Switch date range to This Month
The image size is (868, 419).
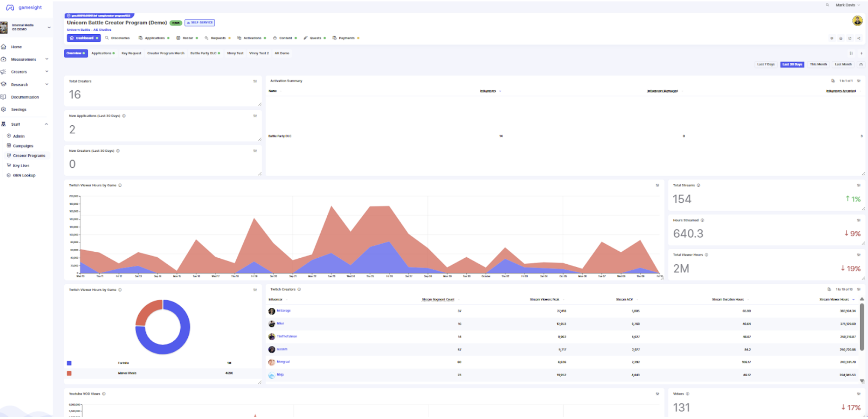tap(818, 65)
